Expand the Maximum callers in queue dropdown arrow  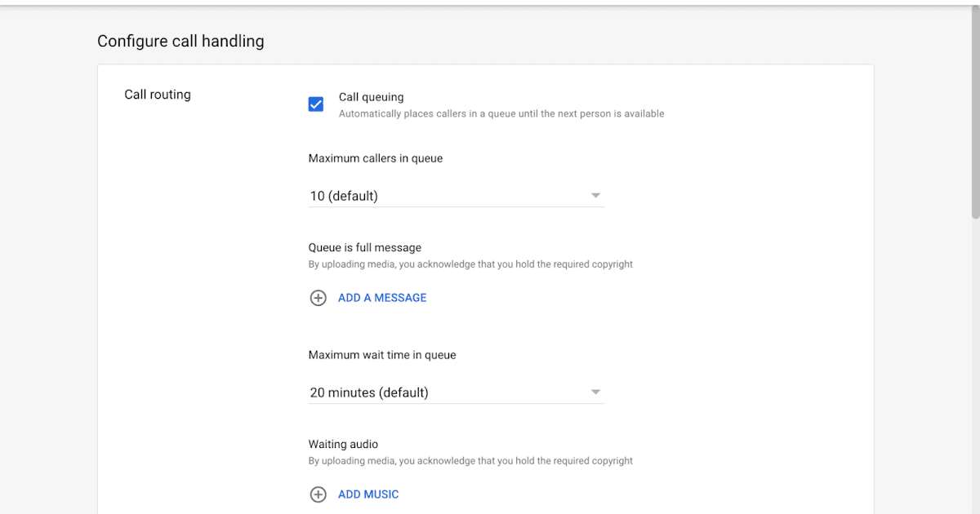tap(595, 196)
